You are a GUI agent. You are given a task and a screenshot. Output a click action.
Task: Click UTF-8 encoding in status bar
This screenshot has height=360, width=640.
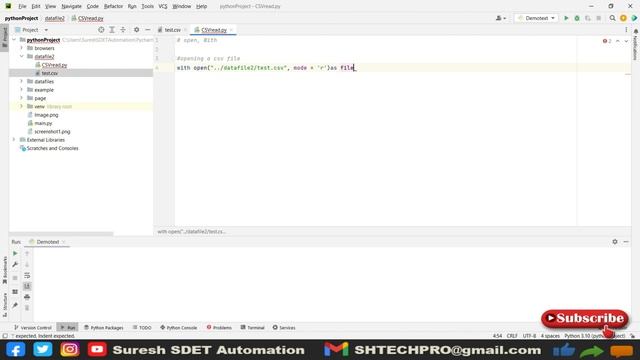click(529, 336)
